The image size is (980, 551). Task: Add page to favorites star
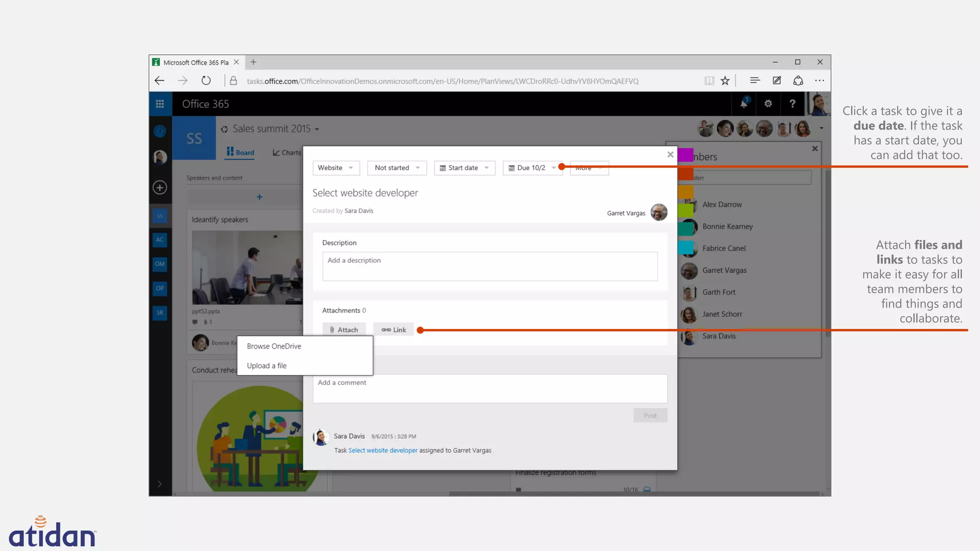[x=725, y=81]
